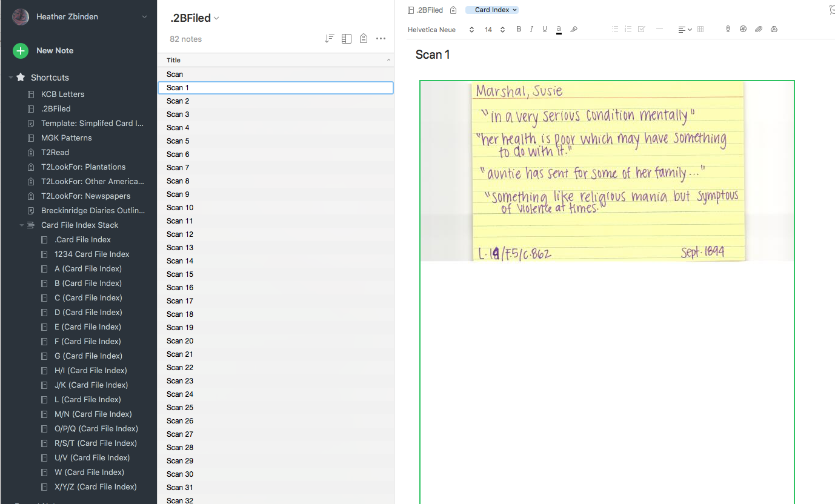Open the tags icon above the note list
This screenshot has width=835, height=504.
point(364,38)
